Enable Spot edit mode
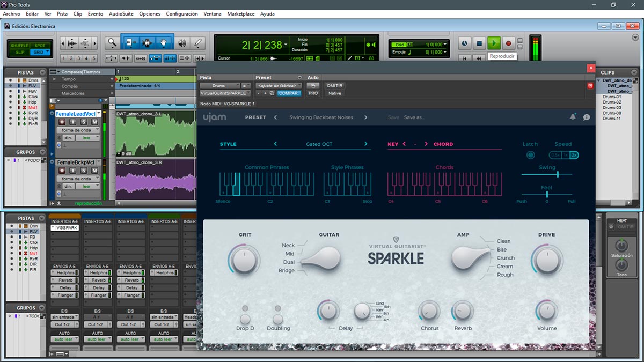The height and width of the screenshot is (362, 644). click(40, 46)
